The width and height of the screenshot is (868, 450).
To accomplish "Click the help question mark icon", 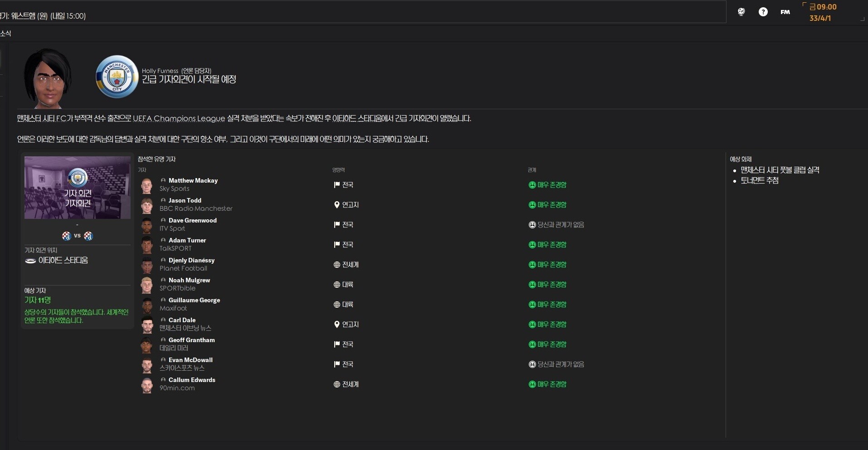I will tap(763, 12).
